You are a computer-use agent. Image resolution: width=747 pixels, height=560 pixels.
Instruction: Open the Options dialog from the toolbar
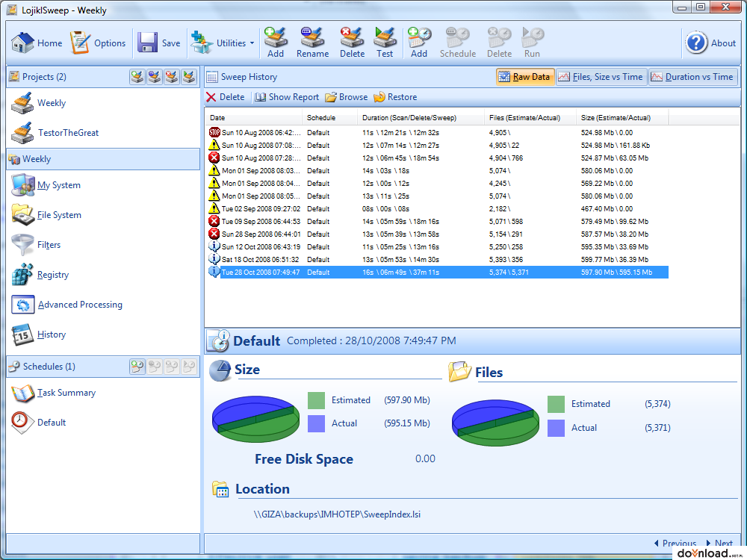coord(98,43)
